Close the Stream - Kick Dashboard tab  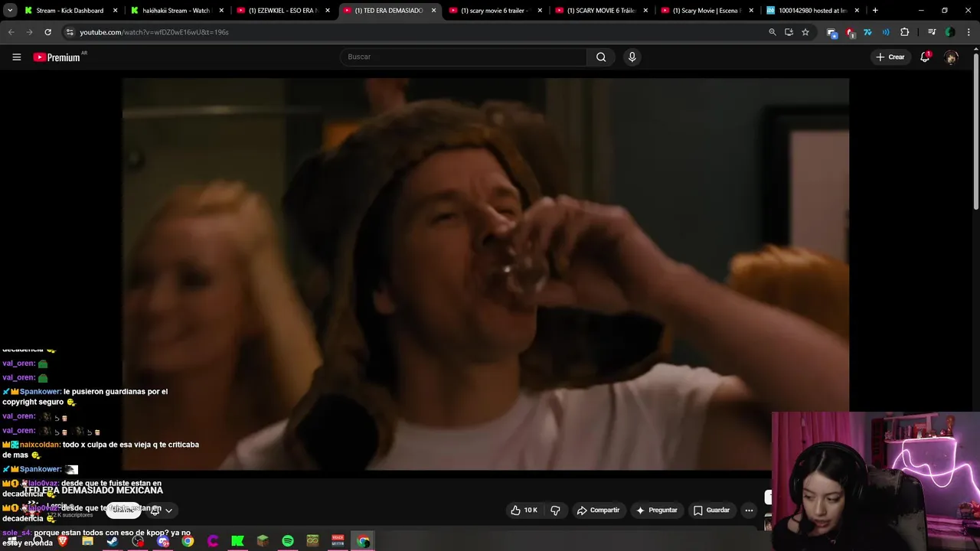pos(115,11)
